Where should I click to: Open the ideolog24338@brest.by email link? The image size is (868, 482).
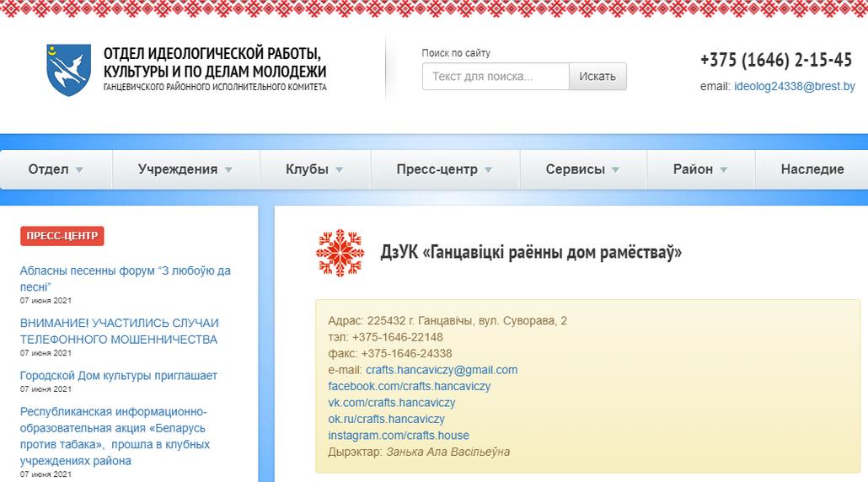[794, 86]
